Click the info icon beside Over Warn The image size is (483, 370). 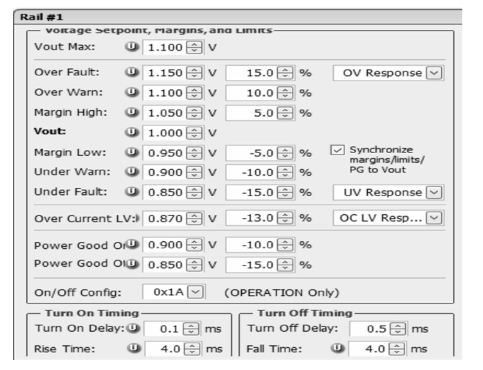132,92
